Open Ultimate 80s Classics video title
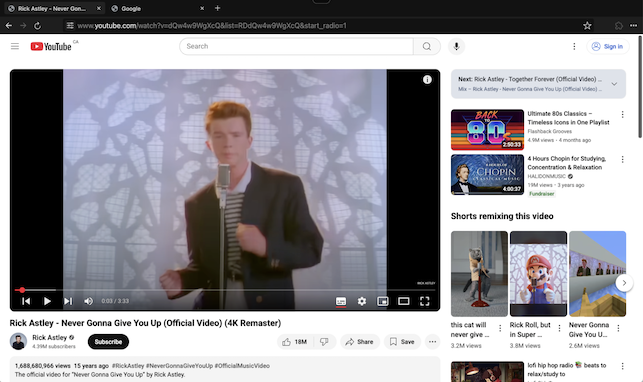 [x=568, y=118]
